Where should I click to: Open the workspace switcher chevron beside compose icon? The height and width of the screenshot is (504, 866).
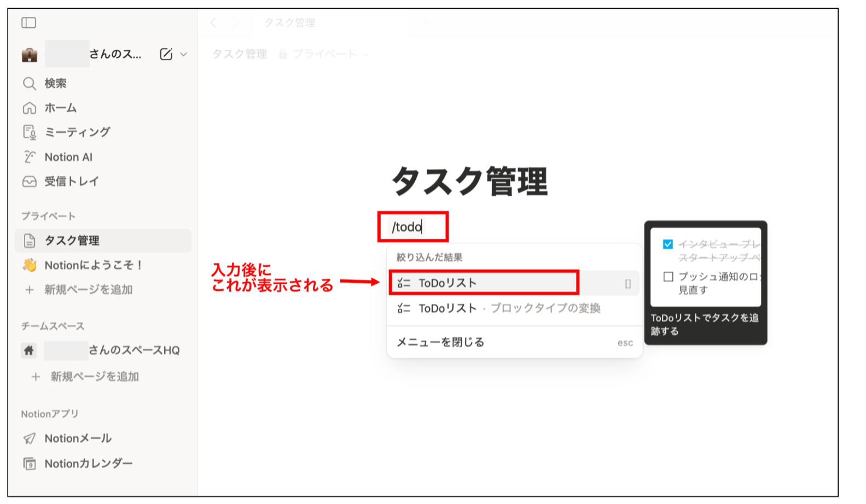click(x=183, y=54)
